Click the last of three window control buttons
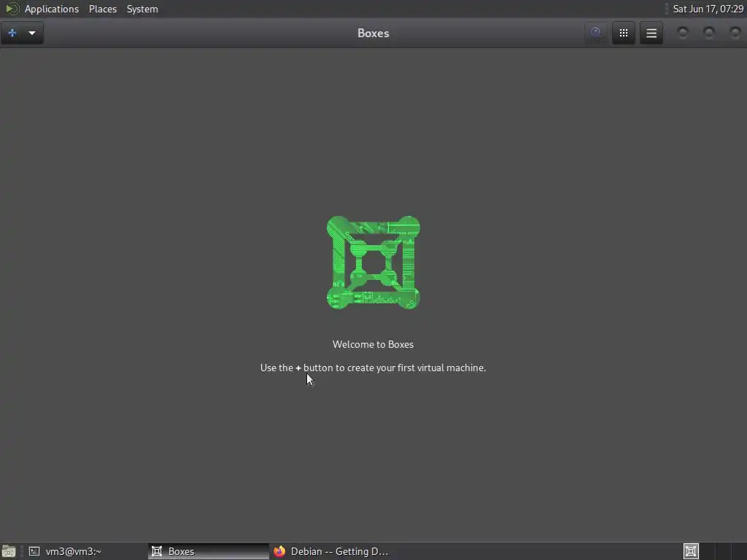This screenshot has width=747, height=560. pyautogui.click(x=735, y=32)
